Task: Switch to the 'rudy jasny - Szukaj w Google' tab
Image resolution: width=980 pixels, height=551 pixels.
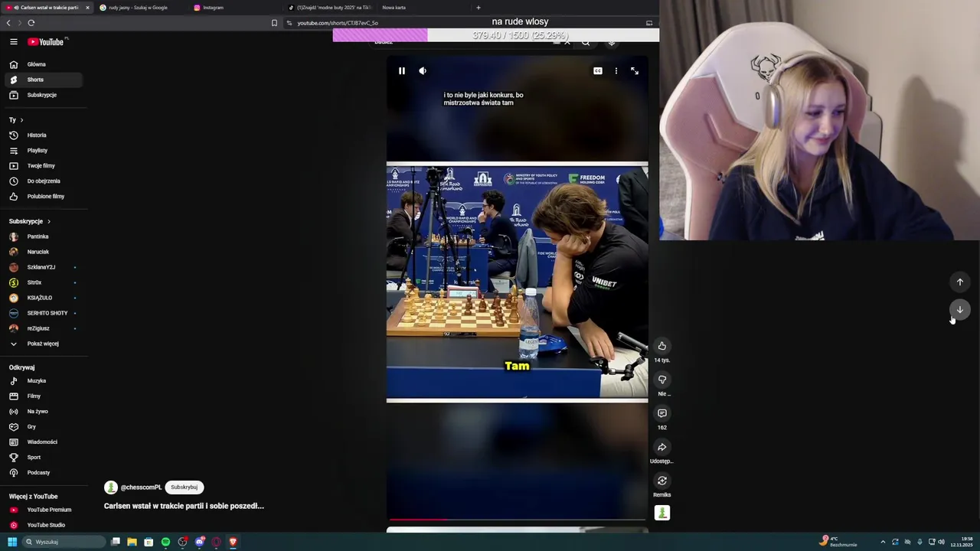Action: pos(138,8)
